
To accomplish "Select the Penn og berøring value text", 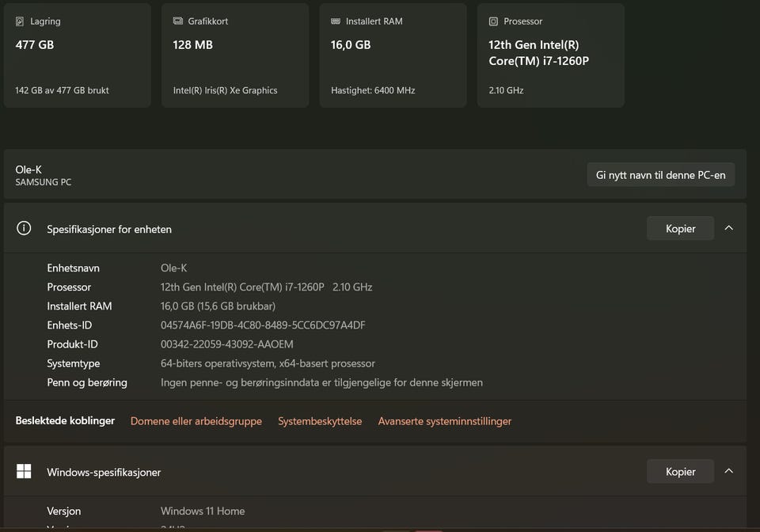I will pyautogui.click(x=322, y=382).
